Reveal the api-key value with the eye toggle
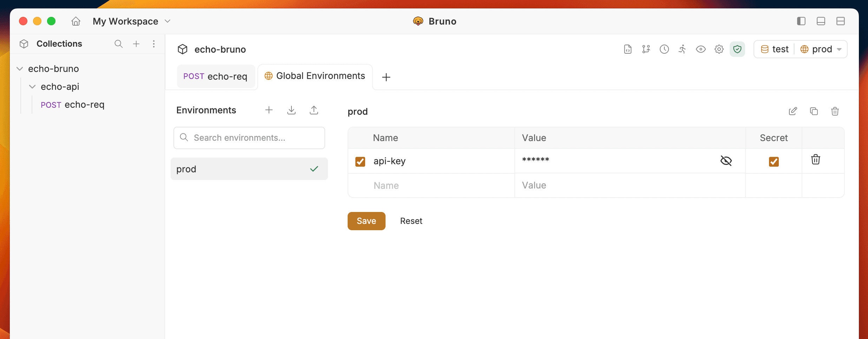Viewport: 868px width, 339px height. click(726, 161)
